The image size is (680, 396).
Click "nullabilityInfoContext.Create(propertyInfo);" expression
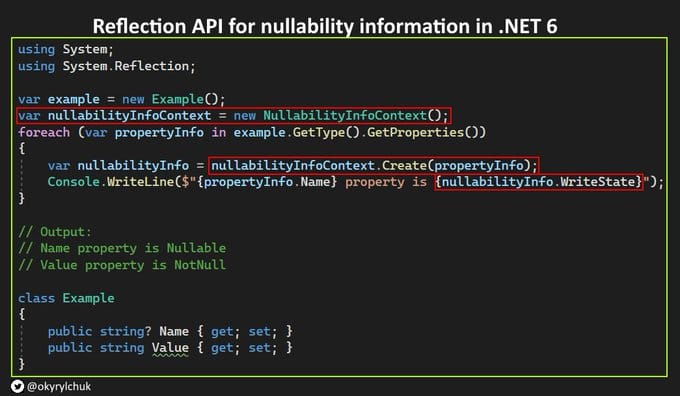coord(374,165)
